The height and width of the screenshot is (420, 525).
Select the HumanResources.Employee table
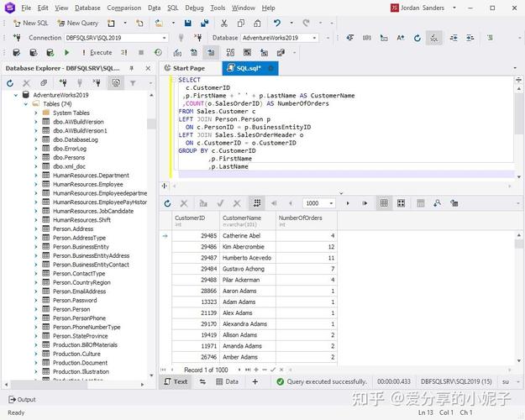pyautogui.click(x=87, y=184)
